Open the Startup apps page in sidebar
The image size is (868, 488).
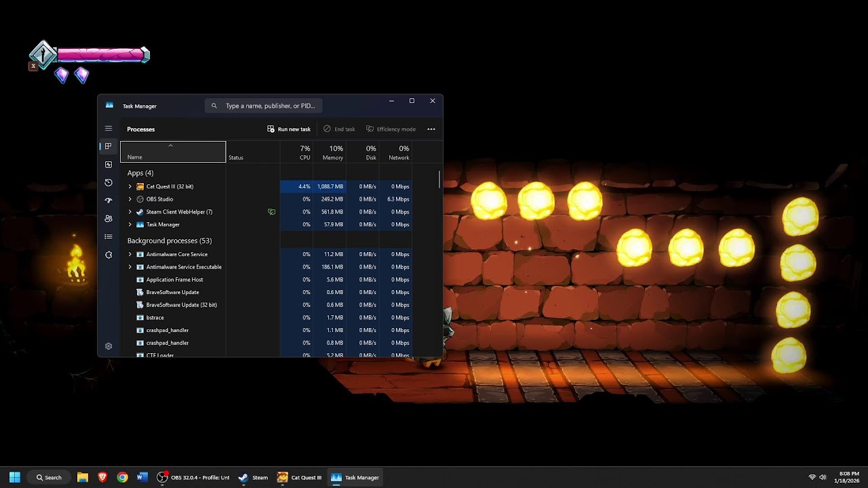click(x=108, y=201)
